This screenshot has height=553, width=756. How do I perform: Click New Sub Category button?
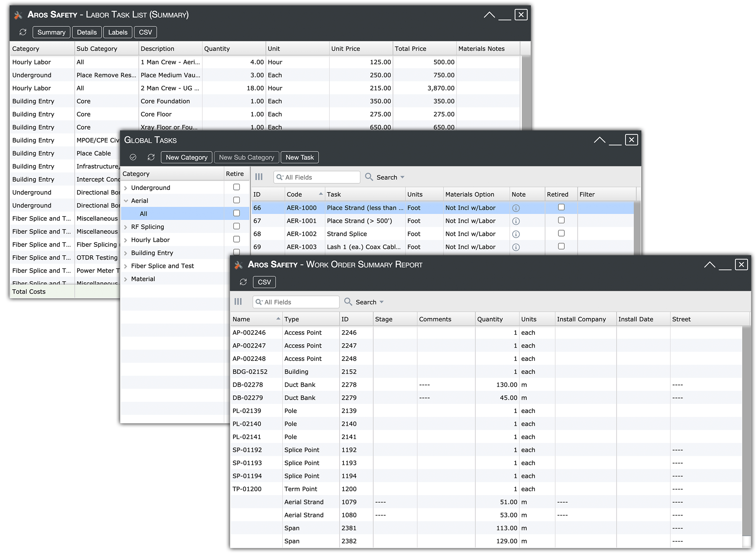[x=247, y=157]
